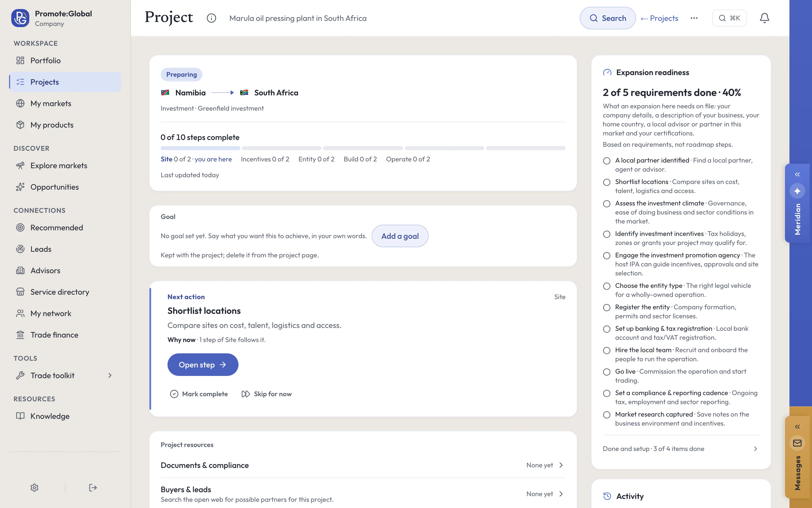This screenshot has height=508, width=812.
Task: Click the My products box icon
Action: click(x=20, y=125)
